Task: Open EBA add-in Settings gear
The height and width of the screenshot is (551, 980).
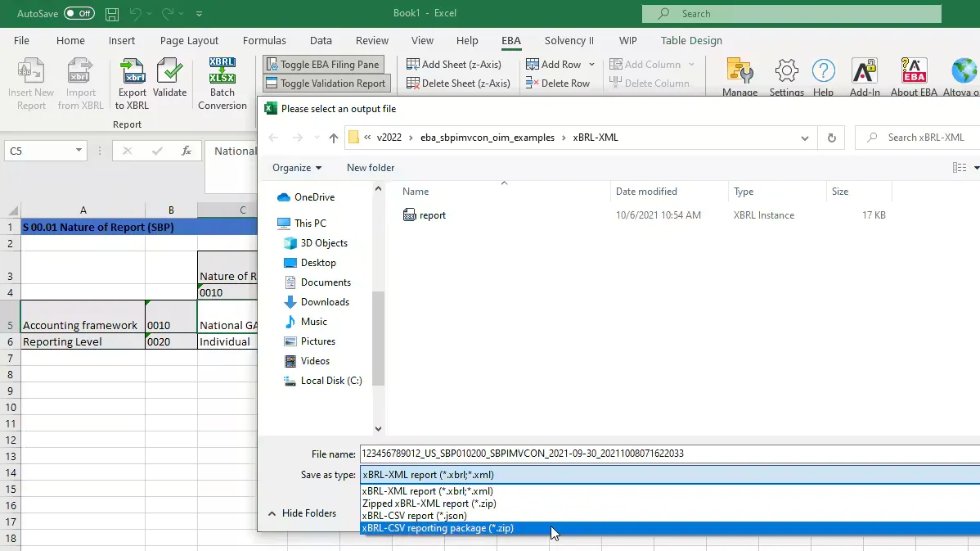Action: pos(786,74)
